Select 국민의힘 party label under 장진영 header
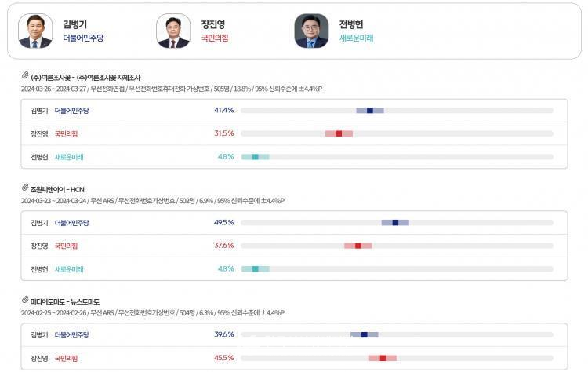The height and width of the screenshot is (372, 588). pyautogui.click(x=215, y=38)
